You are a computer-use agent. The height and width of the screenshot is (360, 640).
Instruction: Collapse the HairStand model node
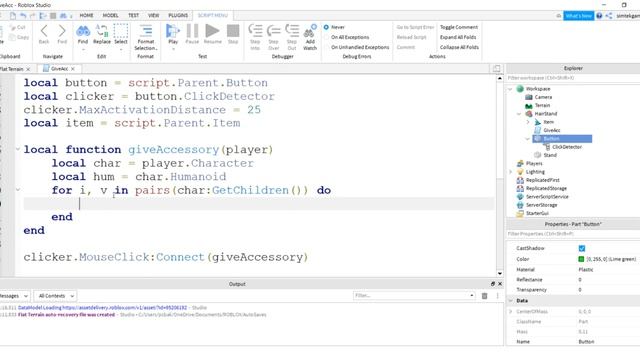[x=519, y=114]
